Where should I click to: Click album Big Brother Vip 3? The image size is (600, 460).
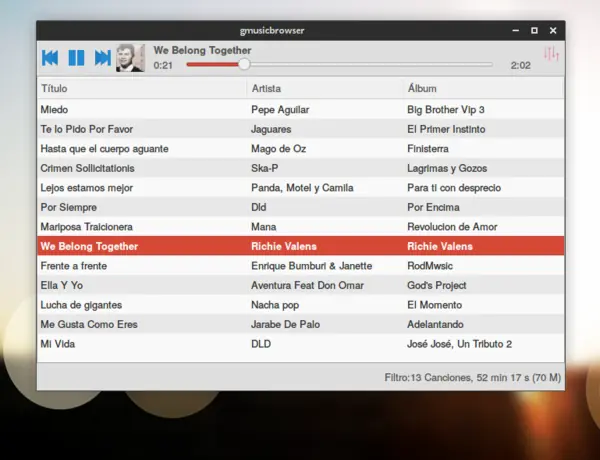point(446,110)
